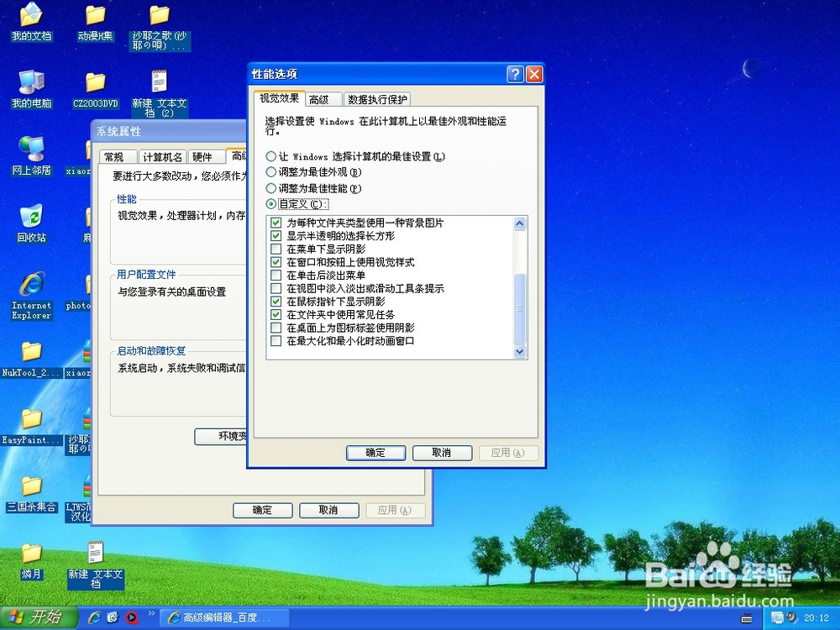The height and width of the screenshot is (630, 840).
Task: Open the 计算机名 tab in 系统属性
Action: click(x=161, y=156)
